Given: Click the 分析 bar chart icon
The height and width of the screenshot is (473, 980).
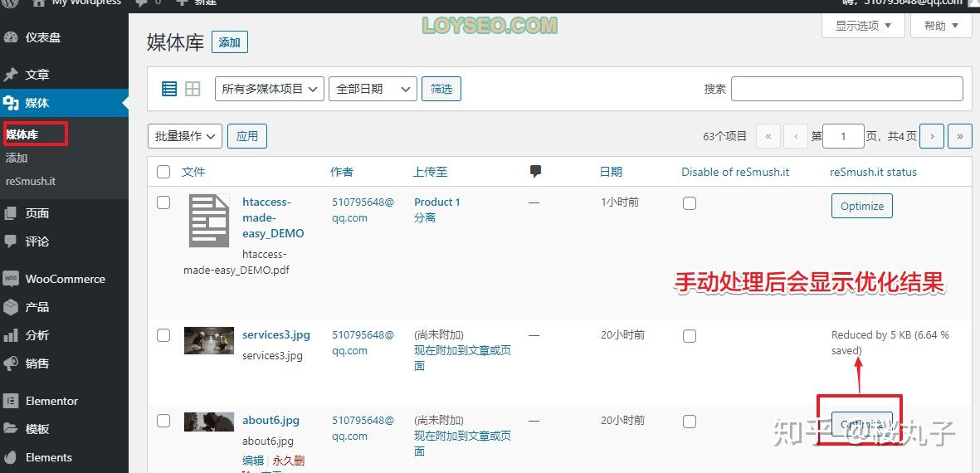Looking at the screenshot, I should 11,335.
